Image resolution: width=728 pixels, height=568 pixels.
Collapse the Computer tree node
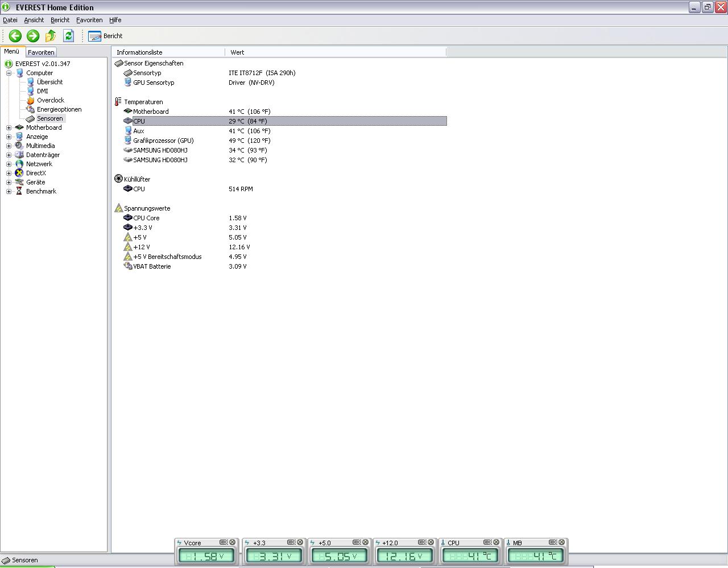9,73
